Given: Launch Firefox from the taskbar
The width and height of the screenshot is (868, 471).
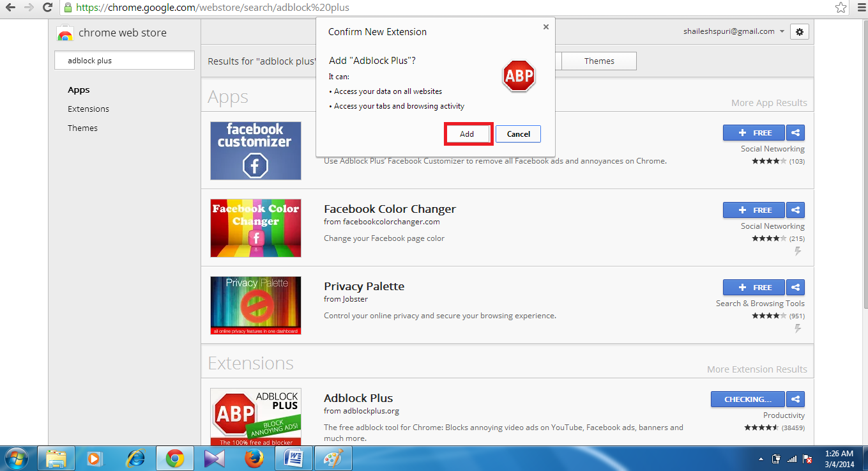Looking at the screenshot, I should [x=254, y=458].
